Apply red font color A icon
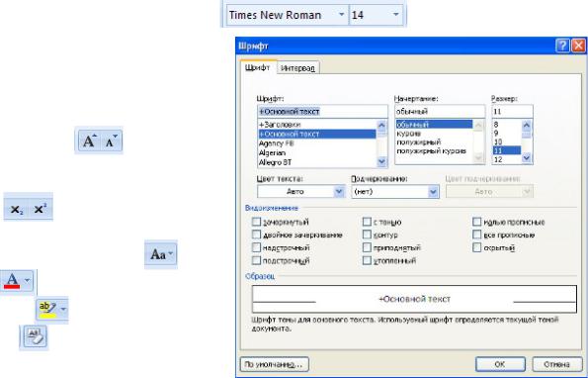Screen dimensions: 588x378 coord(12,281)
